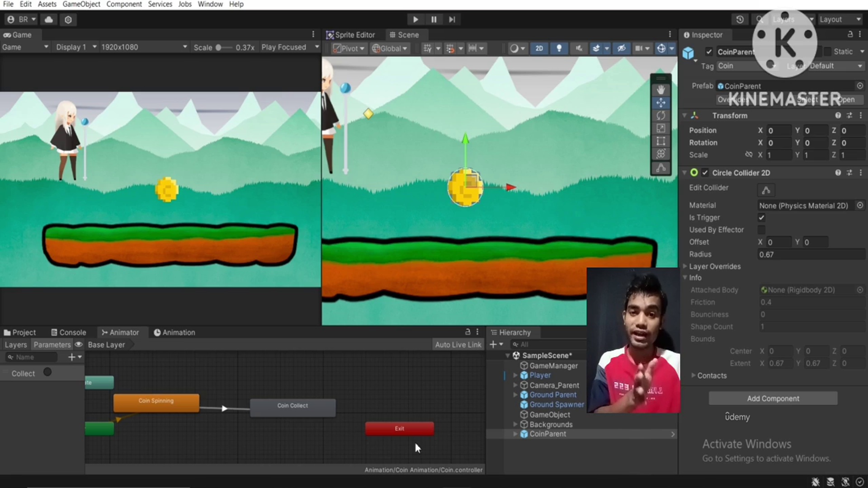Open Pivot handle position dropdown

coord(349,48)
